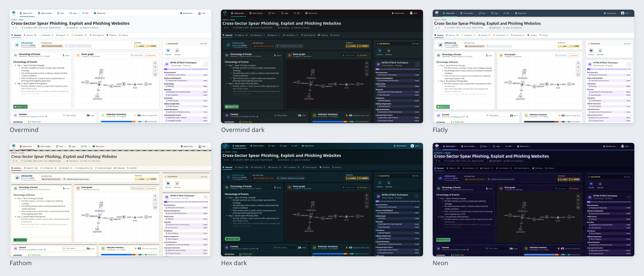Viewport: 644px width, 276px height.
Task: Click Collection icon in Overmind preview
Action: coord(168,51)
